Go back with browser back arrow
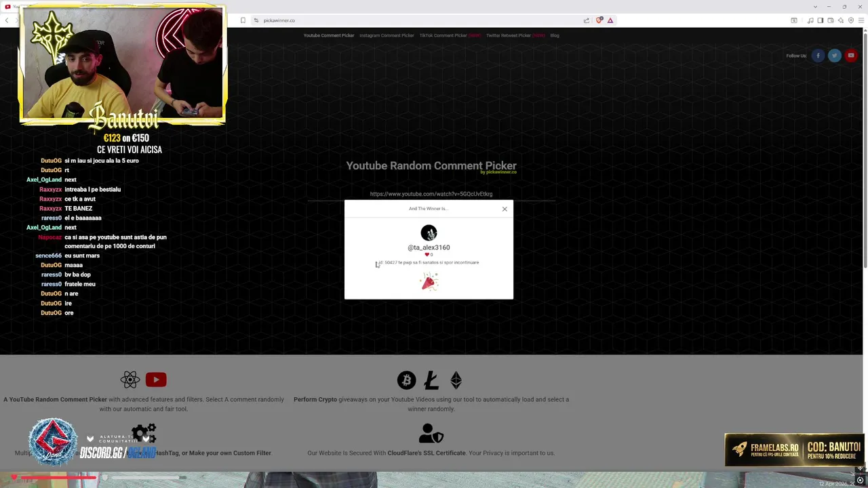 tap(7, 20)
